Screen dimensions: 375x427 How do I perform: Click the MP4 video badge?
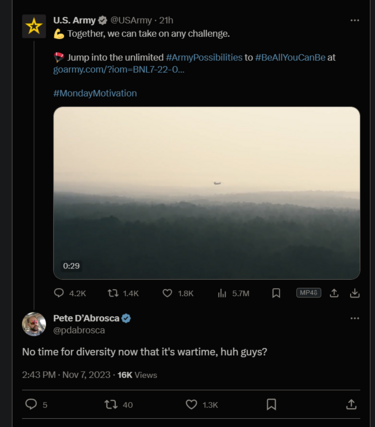(x=308, y=293)
